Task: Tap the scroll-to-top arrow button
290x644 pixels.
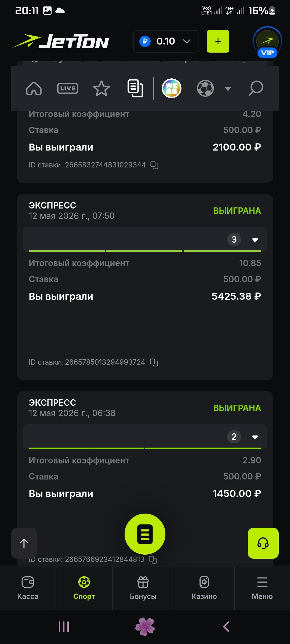Action: [x=24, y=543]
